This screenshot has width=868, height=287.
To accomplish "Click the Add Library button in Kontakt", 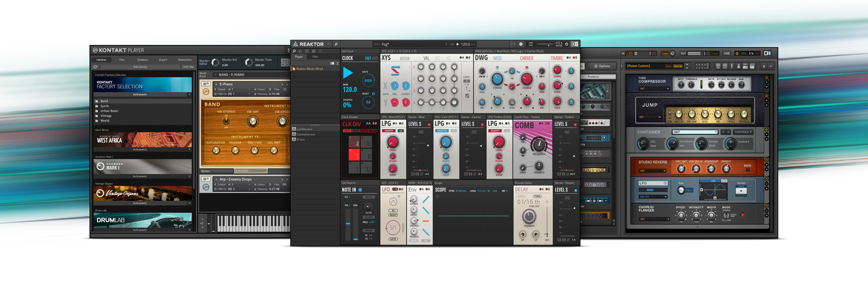I will [x=140, y=67].
